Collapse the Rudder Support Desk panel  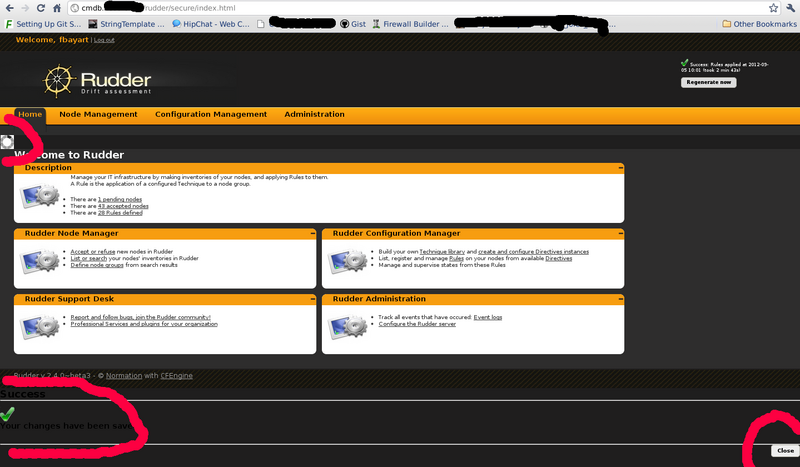(313, 299)
